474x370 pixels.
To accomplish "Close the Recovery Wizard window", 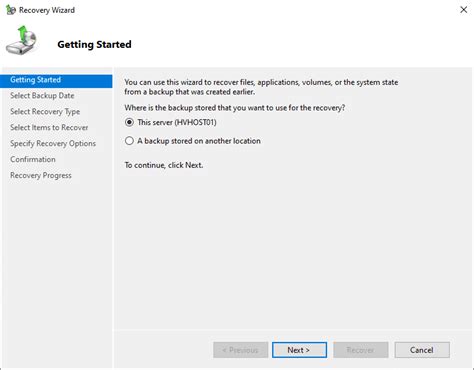I will pos(463,10).
